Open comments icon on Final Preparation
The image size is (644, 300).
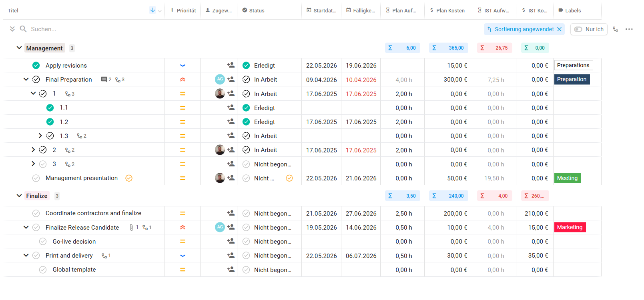[104, 80]
